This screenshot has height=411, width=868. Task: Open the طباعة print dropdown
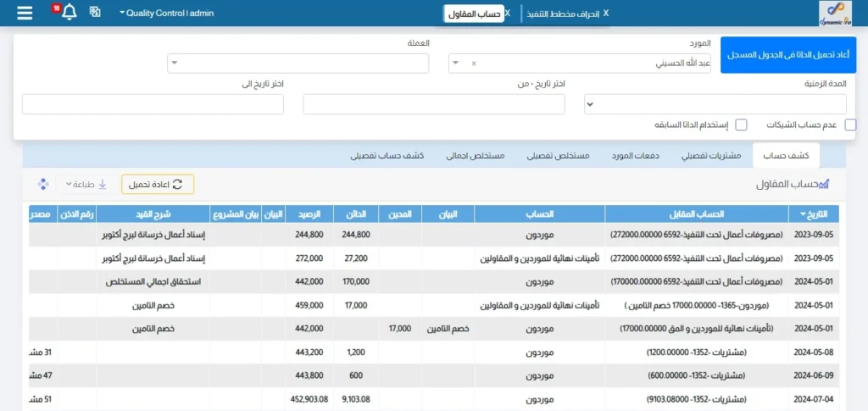pyautogui.click(x=83, y=184)
